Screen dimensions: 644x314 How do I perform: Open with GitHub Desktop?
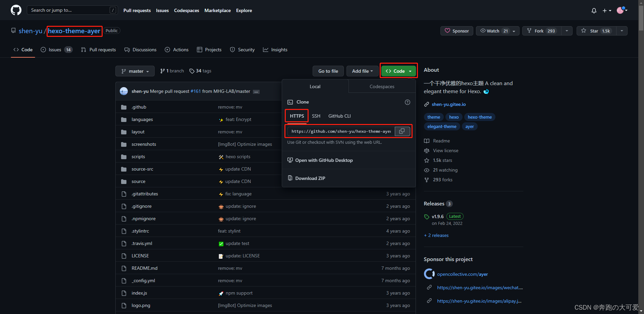pos(320,160)
